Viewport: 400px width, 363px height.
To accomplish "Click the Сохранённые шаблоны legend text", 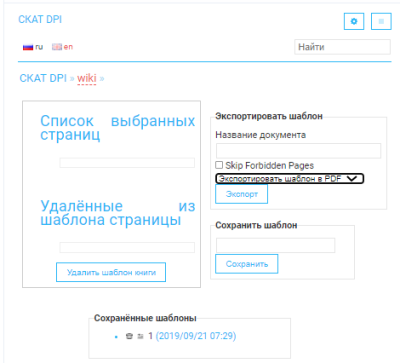I will (x=145, y=318).
